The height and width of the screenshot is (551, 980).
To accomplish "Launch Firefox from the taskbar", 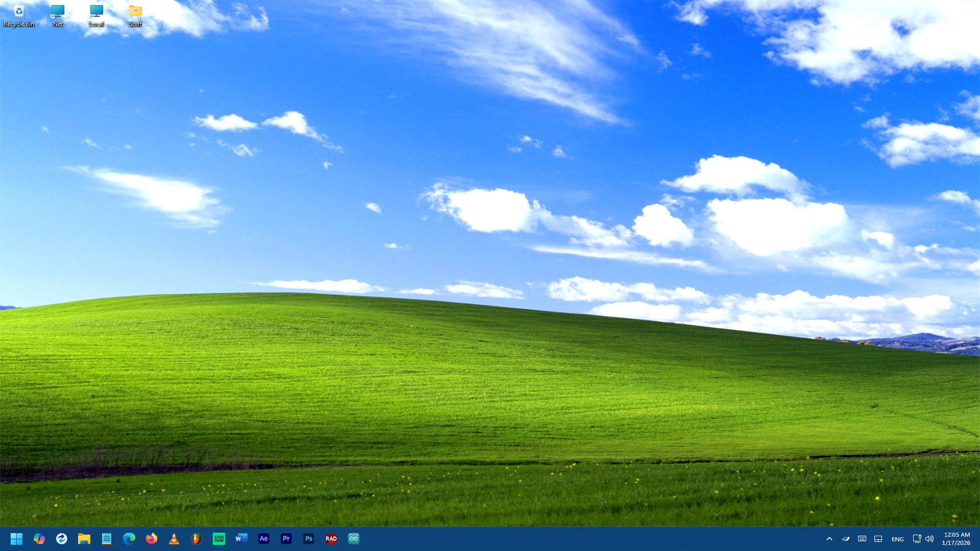I will point(152,539).
